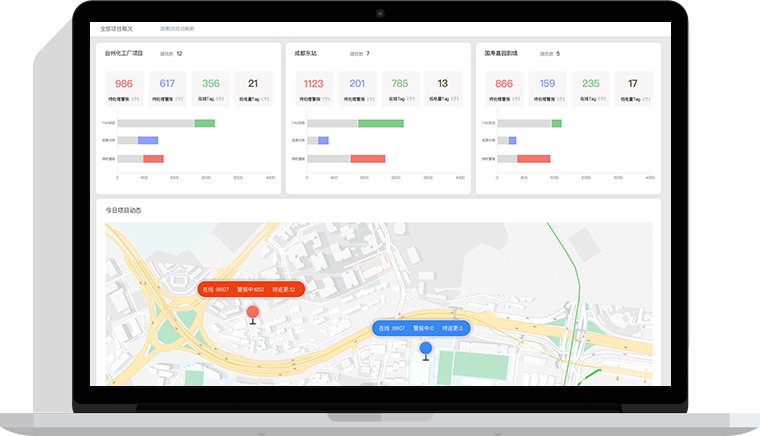
Task: Open the 1123 pending alarms card
Action: coord(314,88)
